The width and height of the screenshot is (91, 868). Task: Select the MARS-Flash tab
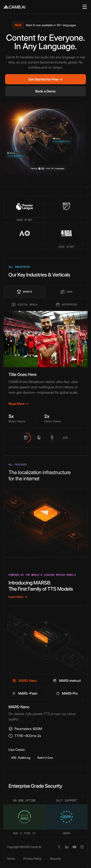(x=25, y=693)
